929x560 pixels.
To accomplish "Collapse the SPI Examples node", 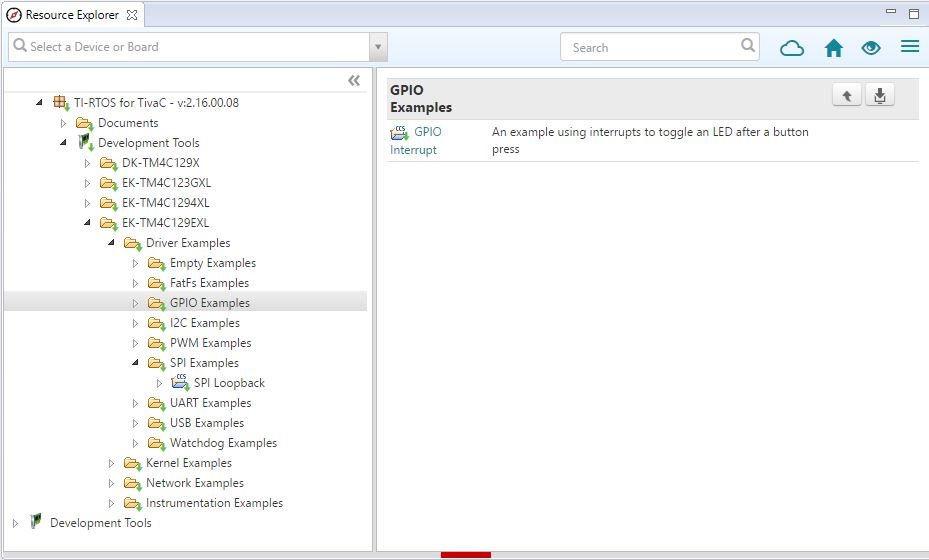I will [x=135, y=363].
